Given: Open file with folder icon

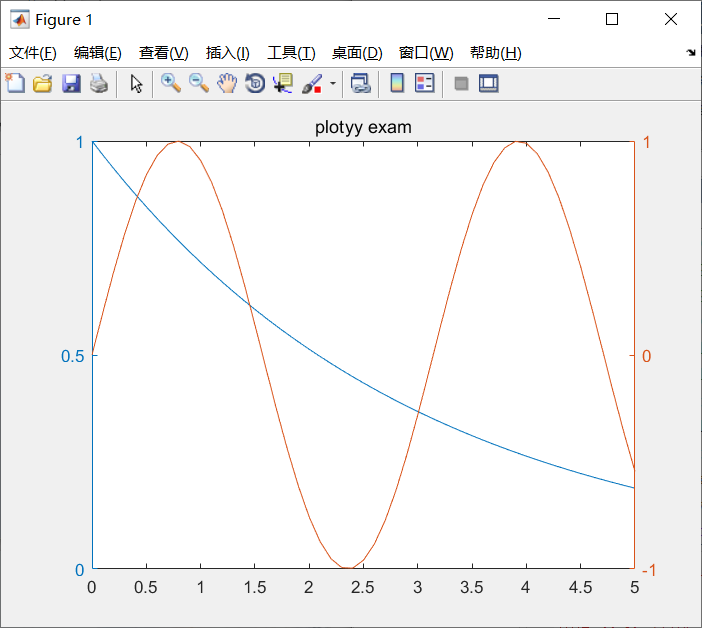Looking at the screenshot, I should pyautogui.click(x=43, y=83).
